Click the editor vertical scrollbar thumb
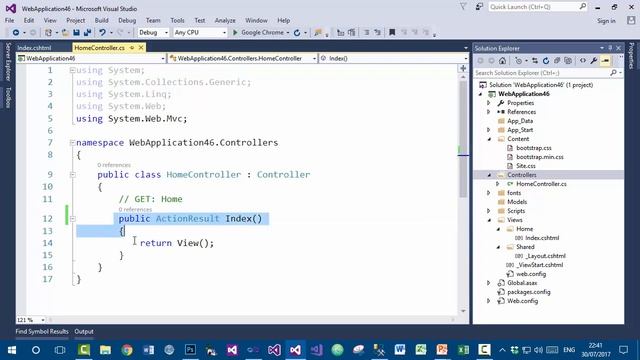640x360 pixels. click(463, 139)
